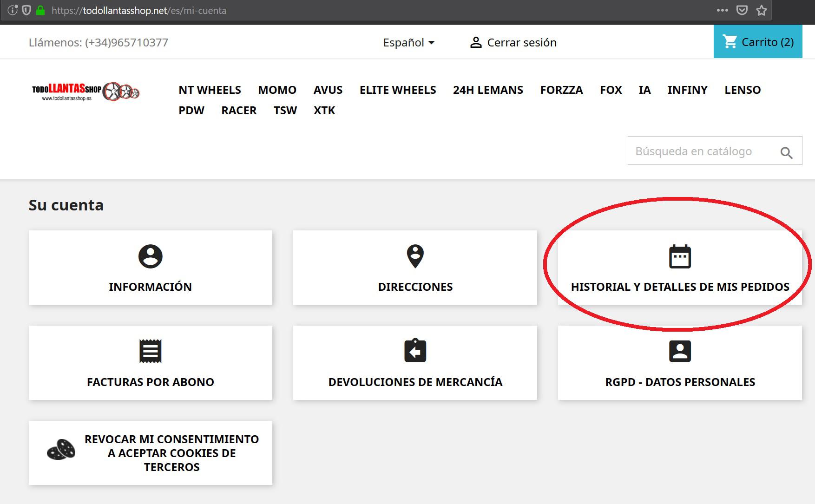Click the catalog search magnifier icon
This screenshot has height=504, width=815.
tap(787, 151)
